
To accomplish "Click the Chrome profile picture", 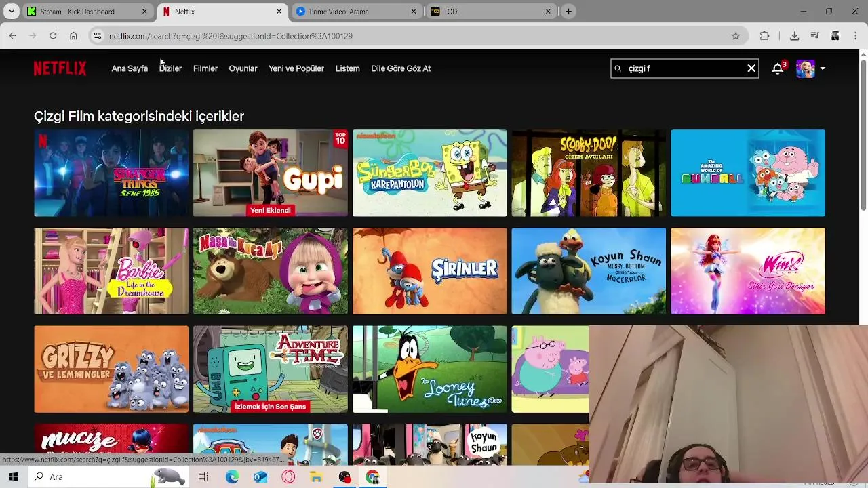I will (835, 36).
